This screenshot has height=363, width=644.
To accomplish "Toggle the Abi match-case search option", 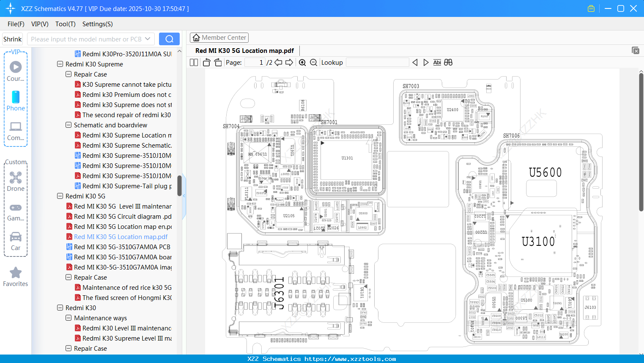I will coord(437,62).
